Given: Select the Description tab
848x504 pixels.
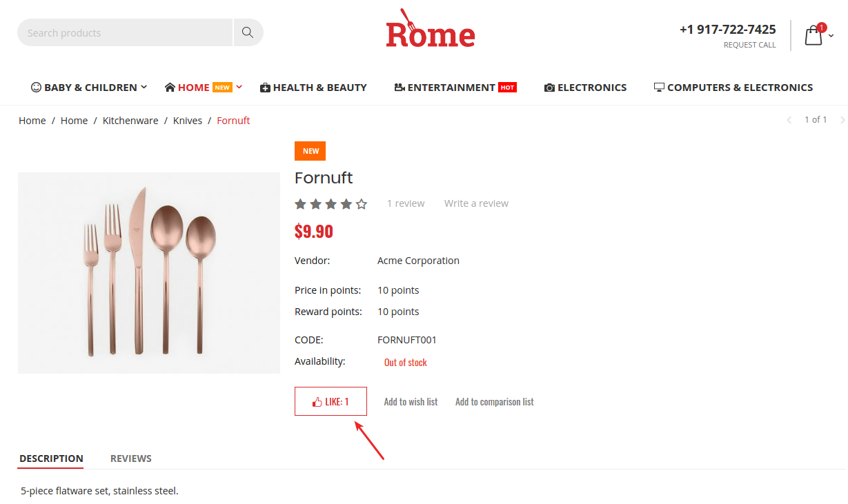Looking at the screenshot, I should point(51,458).
